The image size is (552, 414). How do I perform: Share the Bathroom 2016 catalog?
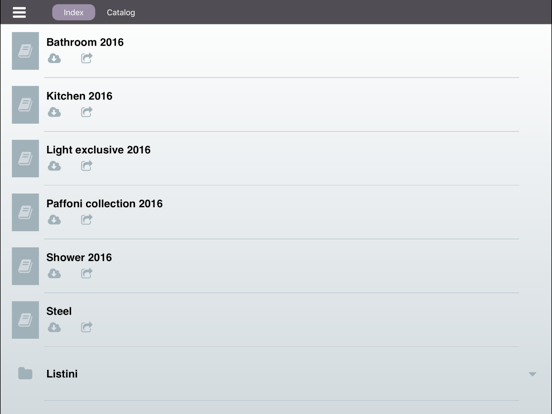click(87, 58)
